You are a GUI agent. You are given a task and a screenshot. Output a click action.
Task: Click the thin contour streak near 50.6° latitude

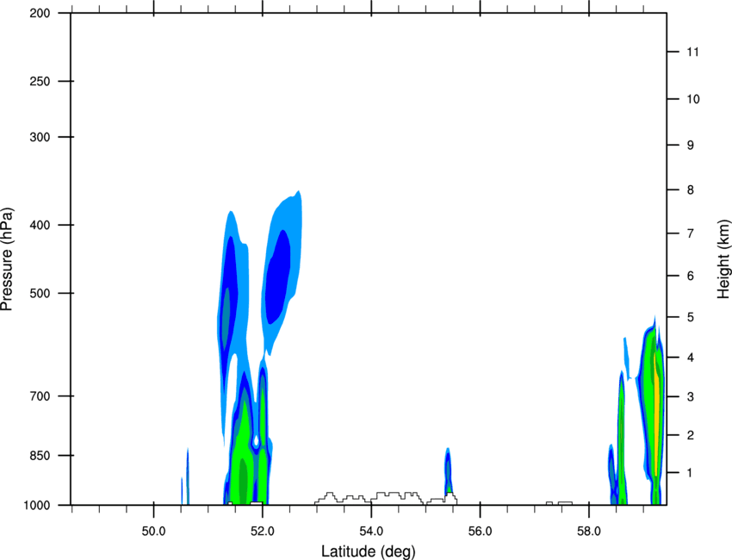187,476
